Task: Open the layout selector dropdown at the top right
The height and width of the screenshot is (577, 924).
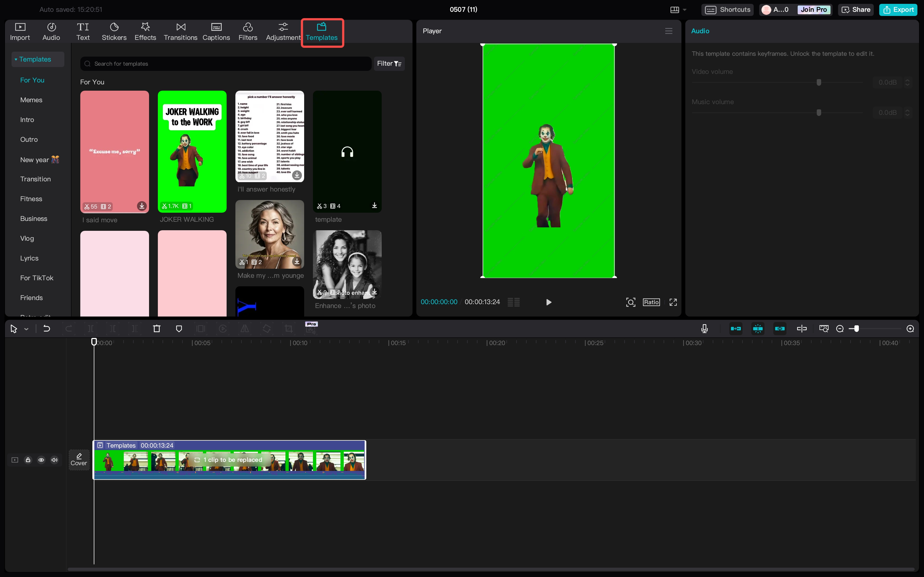Action: pos(684,10)
